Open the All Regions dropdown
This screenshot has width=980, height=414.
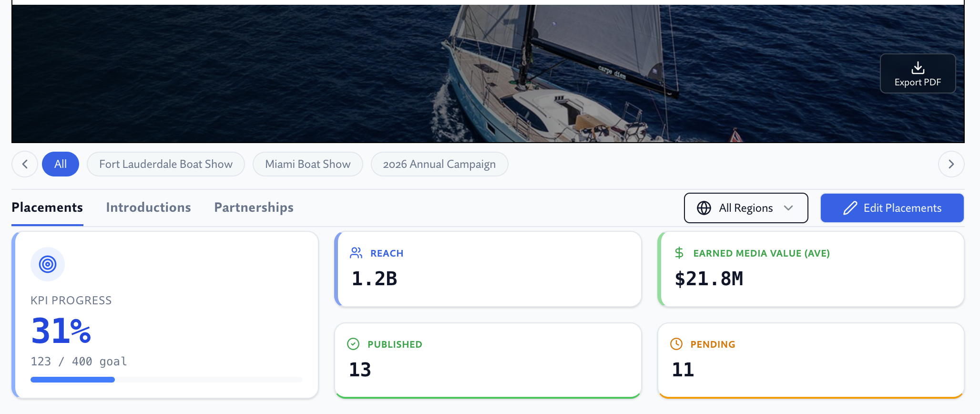746,208
